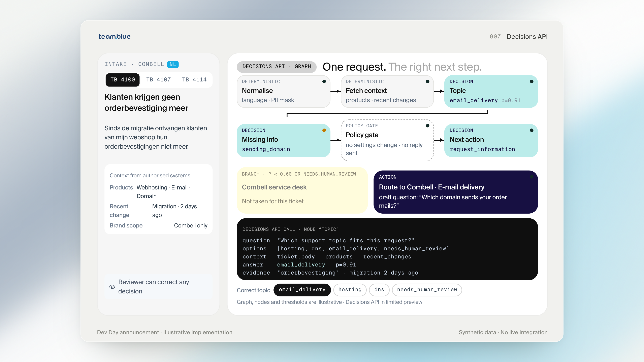Open the Missing info decision node

point(283,140)
